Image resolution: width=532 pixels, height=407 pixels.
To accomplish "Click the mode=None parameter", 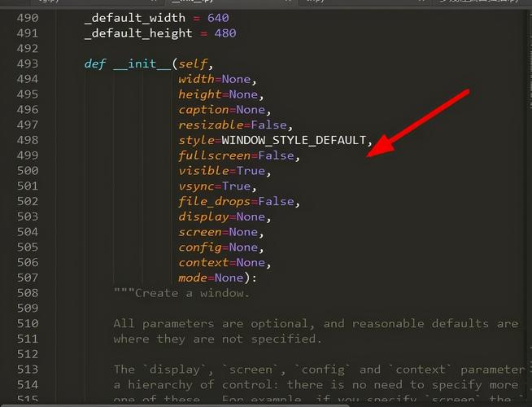I will (x=211, y=278).
